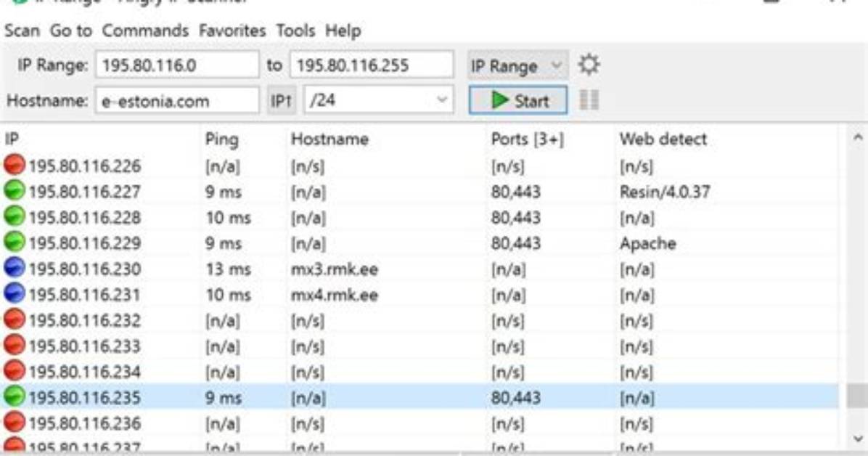Click hostname mx3.rmk.ee
The height and width of the screenshot is (456, 868).
(x=335, y=269)
